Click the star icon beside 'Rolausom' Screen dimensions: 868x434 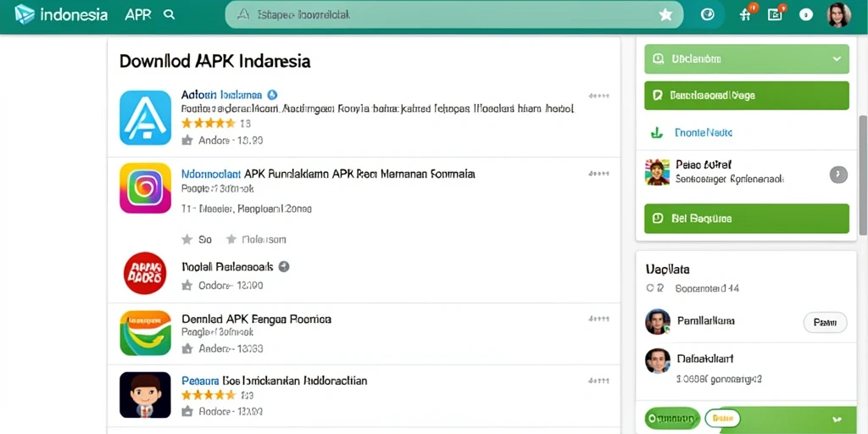tap(231, 240)
